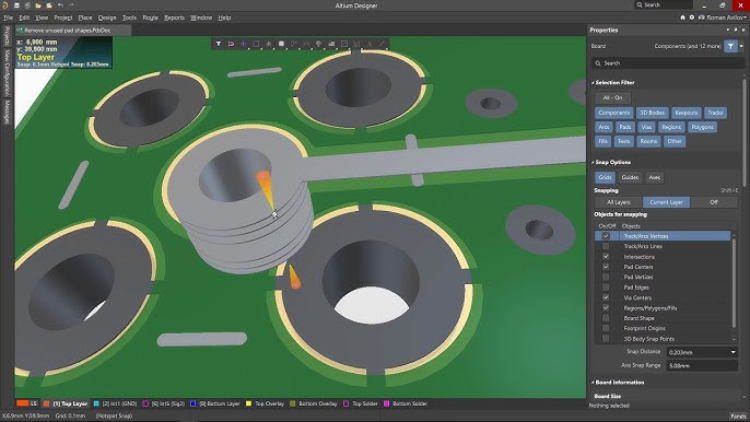
Task: Click the selection filter icon in the active bar
Action: coord(219,44)
